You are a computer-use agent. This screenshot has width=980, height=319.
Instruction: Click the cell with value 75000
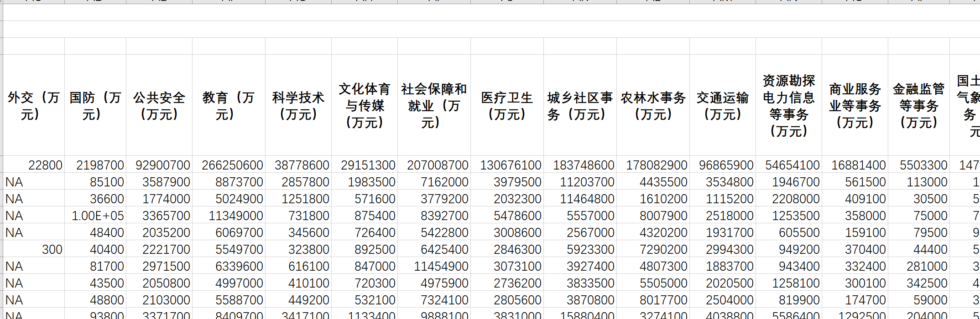coord(919,215)
